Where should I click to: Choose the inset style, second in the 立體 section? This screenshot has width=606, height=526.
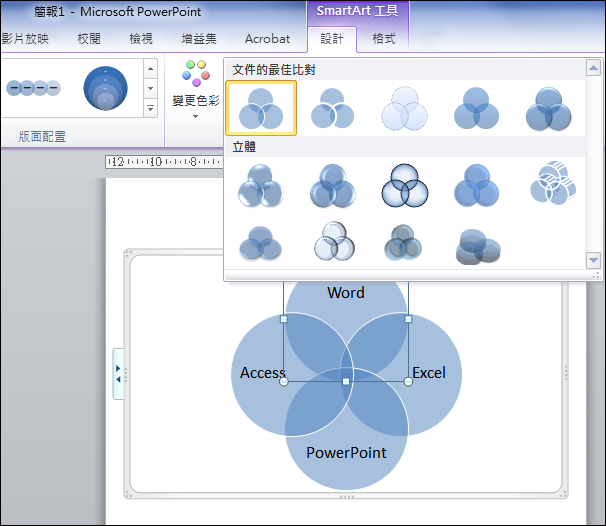click(333, 186)
